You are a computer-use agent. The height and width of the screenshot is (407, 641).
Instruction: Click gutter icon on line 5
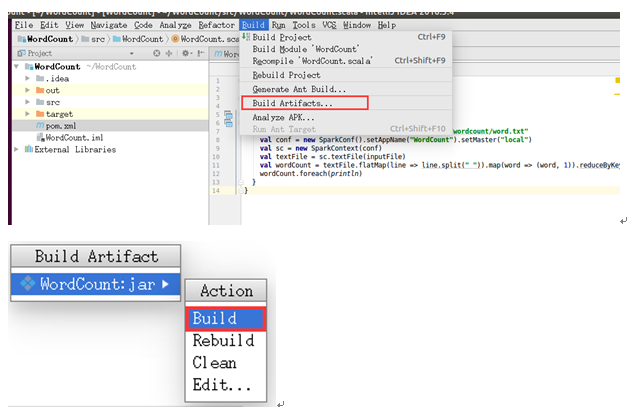click(228, 115)
